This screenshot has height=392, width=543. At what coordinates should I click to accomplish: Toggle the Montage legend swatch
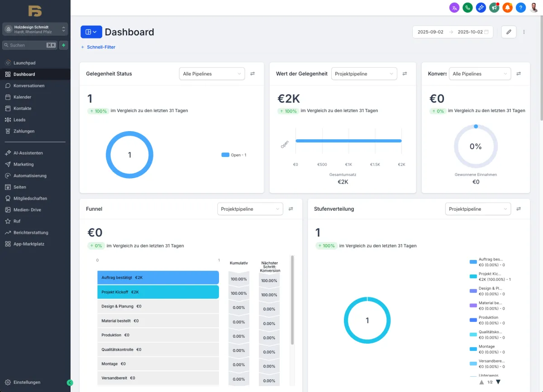[473, 349]
